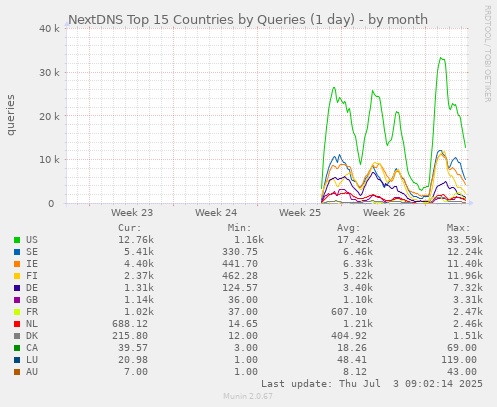Viewport: 497px width, 407px height.
Task: Click the DK legend label
Action: pyautogui.click(x=32, y=336)
